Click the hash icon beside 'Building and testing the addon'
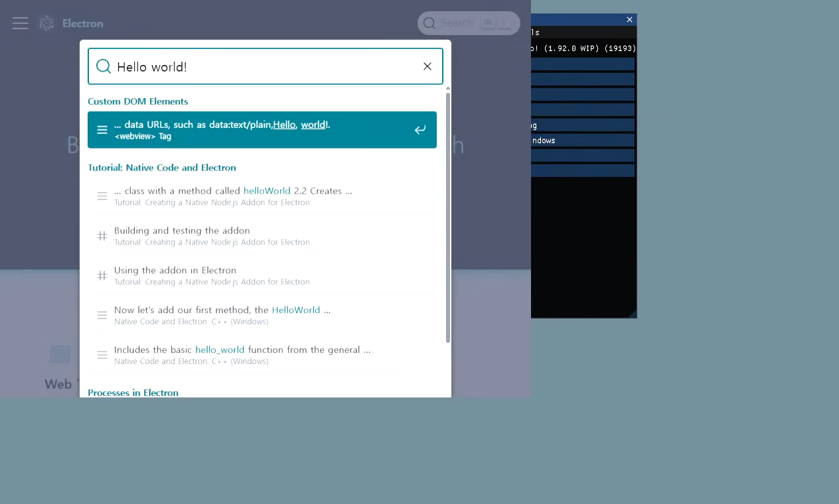Screen dimensions: 839x504 [102, 236]
